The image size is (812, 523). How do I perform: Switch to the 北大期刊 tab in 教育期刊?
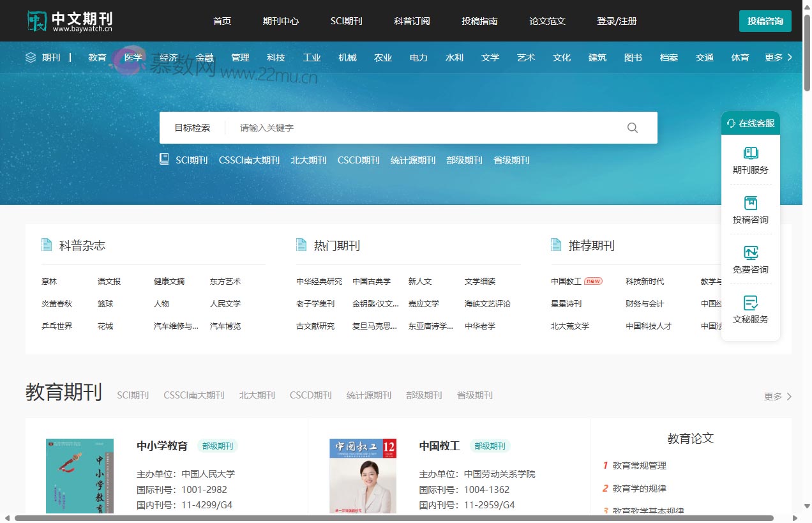(x=257, y=395)
